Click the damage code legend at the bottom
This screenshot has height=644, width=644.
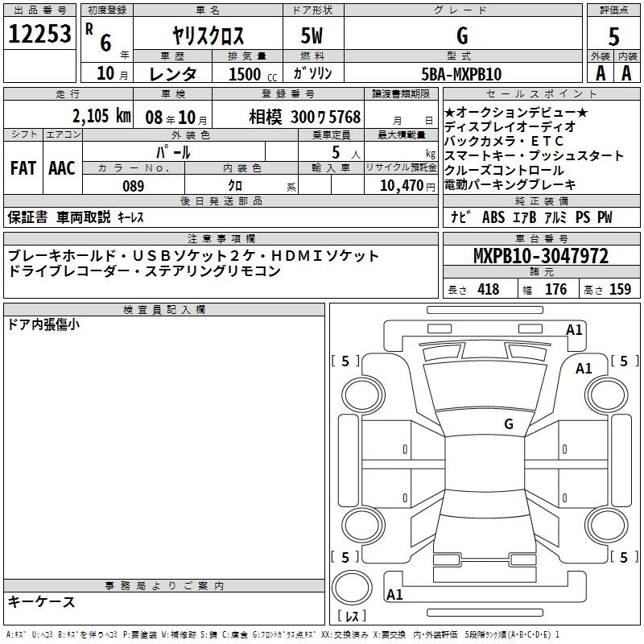click(283, 634)
